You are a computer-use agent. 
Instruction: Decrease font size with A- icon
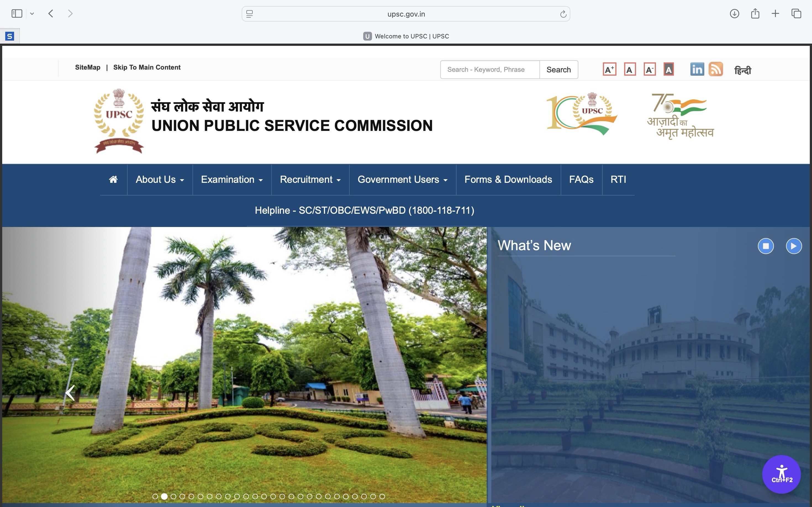coord(649,69)
